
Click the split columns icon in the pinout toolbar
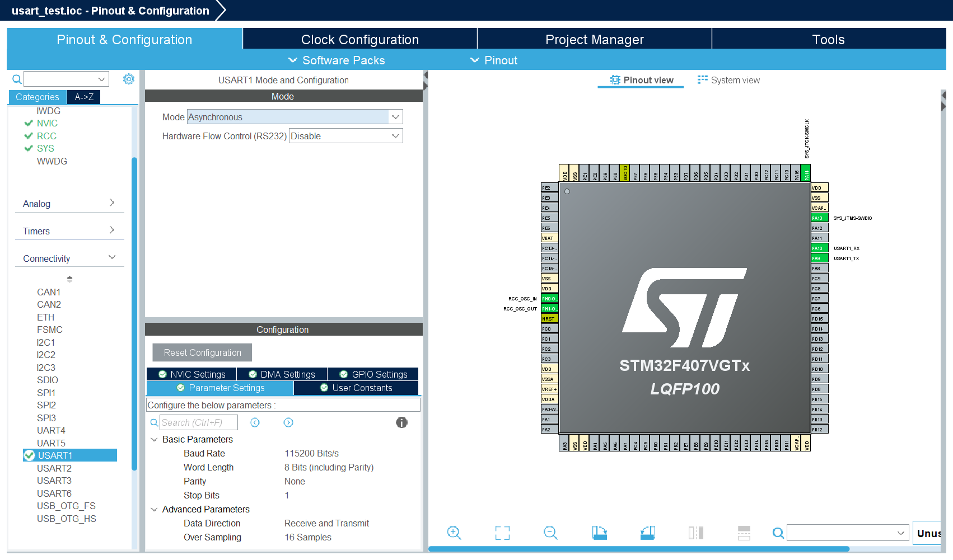(x=696, y=533)
